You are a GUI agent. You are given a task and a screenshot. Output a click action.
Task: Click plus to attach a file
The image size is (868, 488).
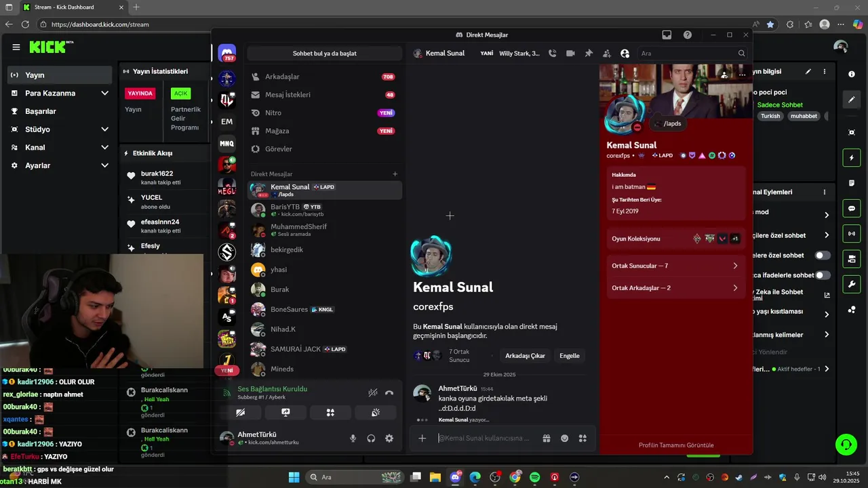pyautogui.click(x=422, y=439)
